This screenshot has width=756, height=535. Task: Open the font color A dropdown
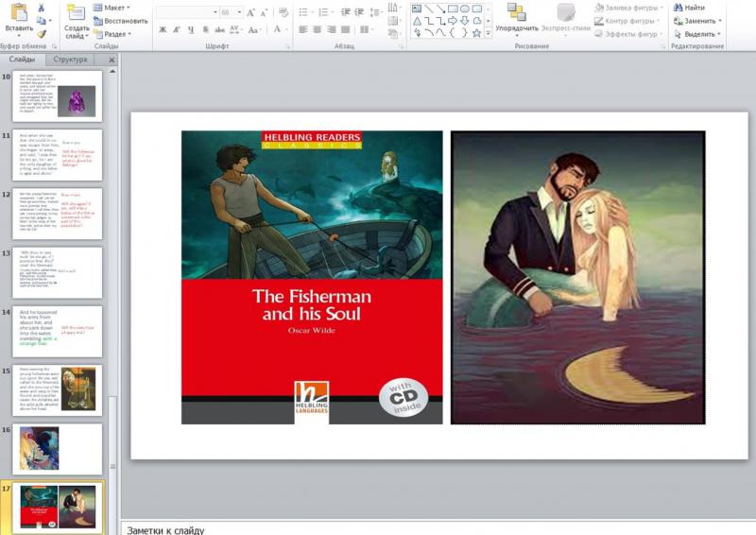click(x=280, y=30)
